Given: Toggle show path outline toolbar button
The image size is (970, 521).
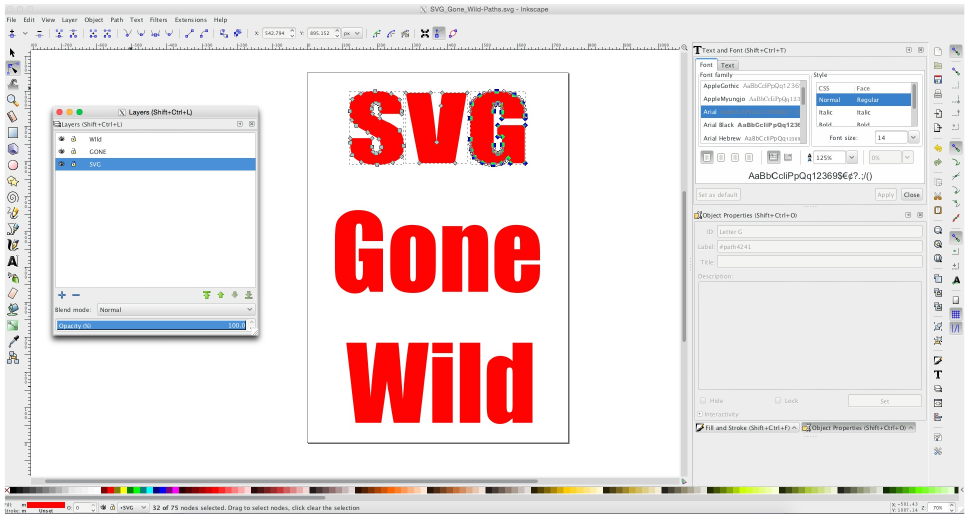Looking at the screenshot, I should pyautogui.click(x=453, y=33).
